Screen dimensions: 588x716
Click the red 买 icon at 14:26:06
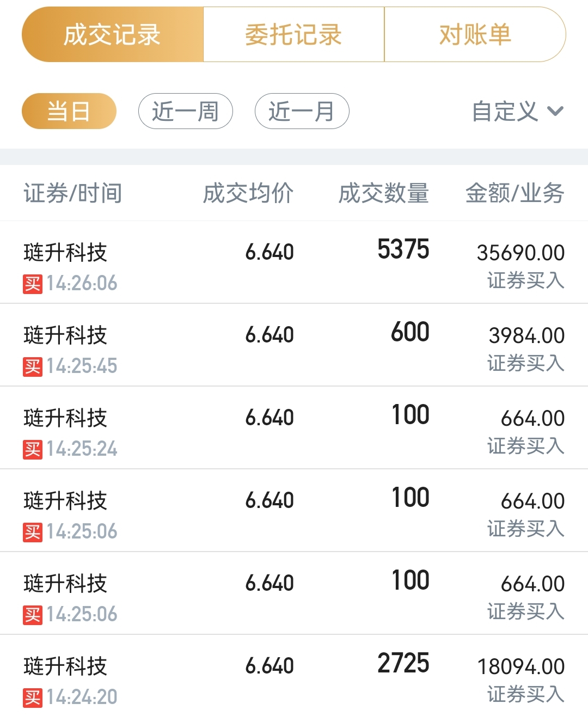pos(33,284)
